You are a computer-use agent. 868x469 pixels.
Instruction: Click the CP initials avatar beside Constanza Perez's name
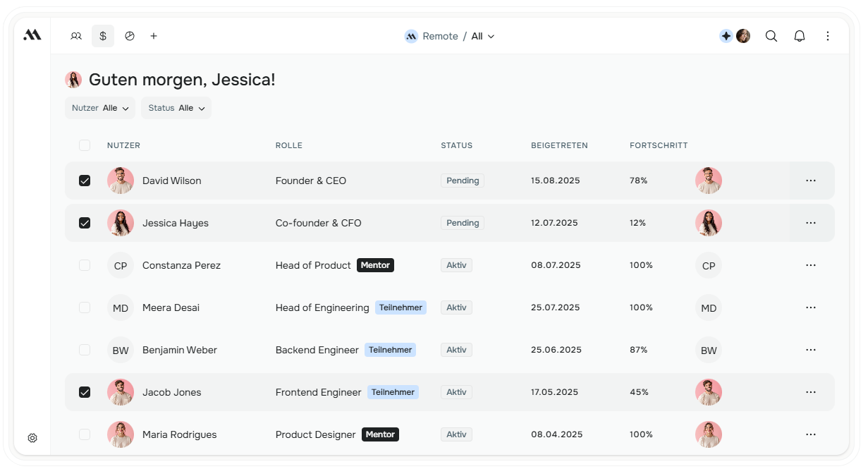[x=121, y=265]
